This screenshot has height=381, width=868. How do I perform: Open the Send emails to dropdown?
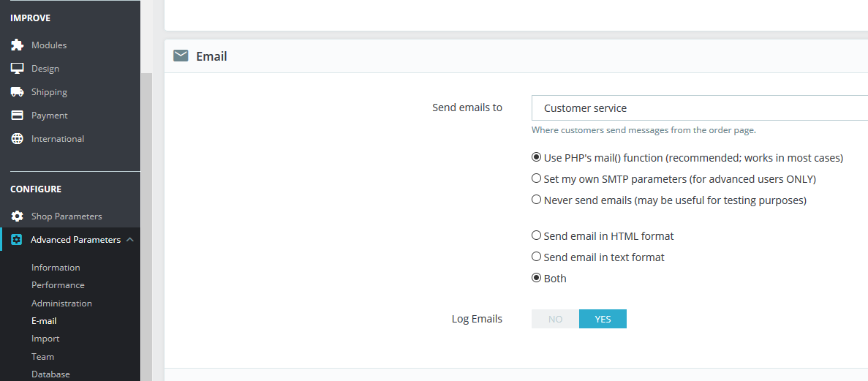[699, 108]
